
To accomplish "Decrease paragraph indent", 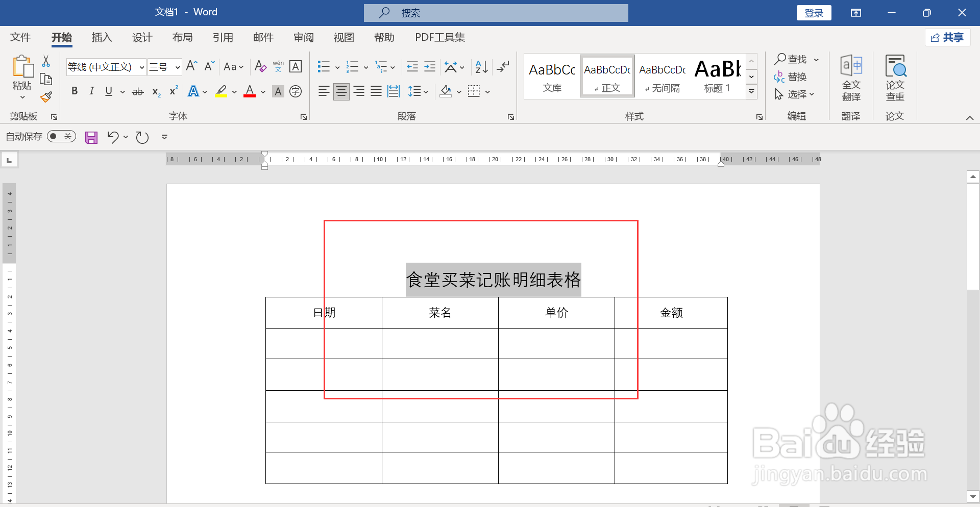I will pos(412,66).
